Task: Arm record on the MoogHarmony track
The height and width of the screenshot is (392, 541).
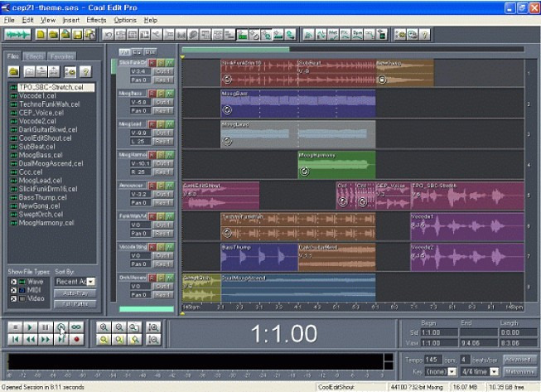Action: 152,155
